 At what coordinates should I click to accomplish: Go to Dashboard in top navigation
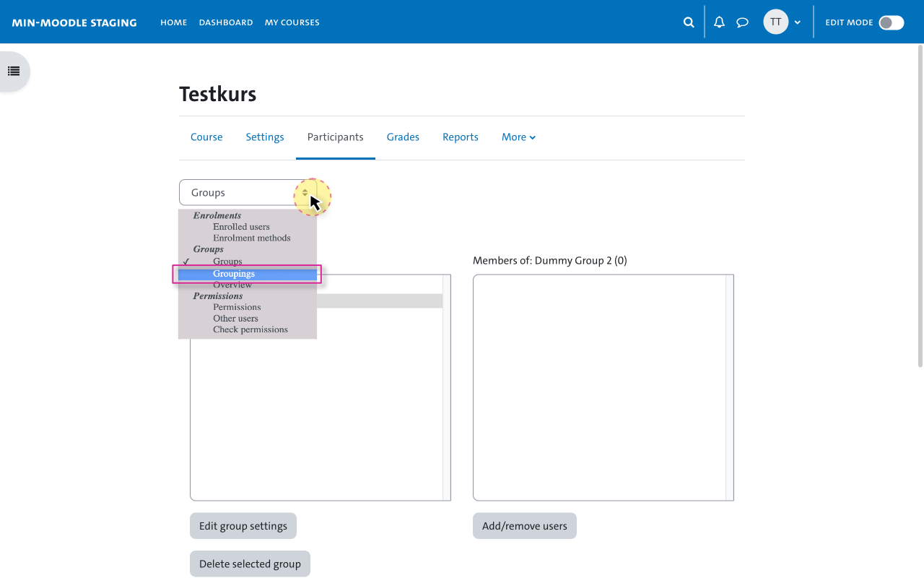[226, 22]
